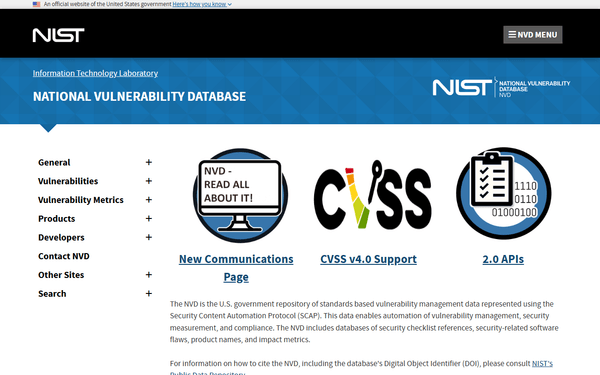This screenshot has width=600, height=375.
Task: Click Developers in the side menu
Action: 61,238
